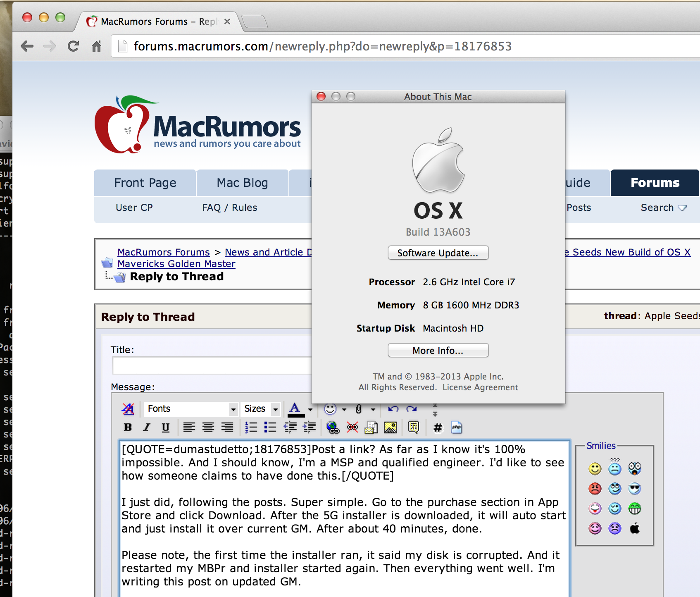Click the Undo arrow in editor toolbar
700x597 pixels.
[393, 409]
